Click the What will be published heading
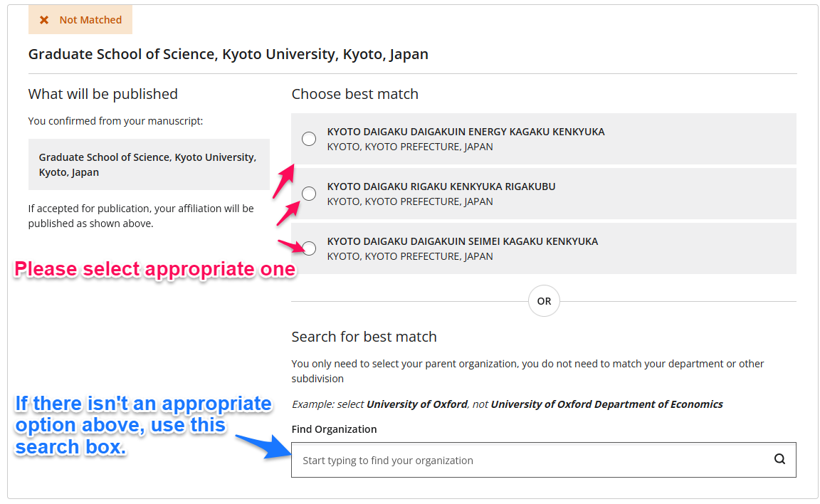 tap(103, 94)
